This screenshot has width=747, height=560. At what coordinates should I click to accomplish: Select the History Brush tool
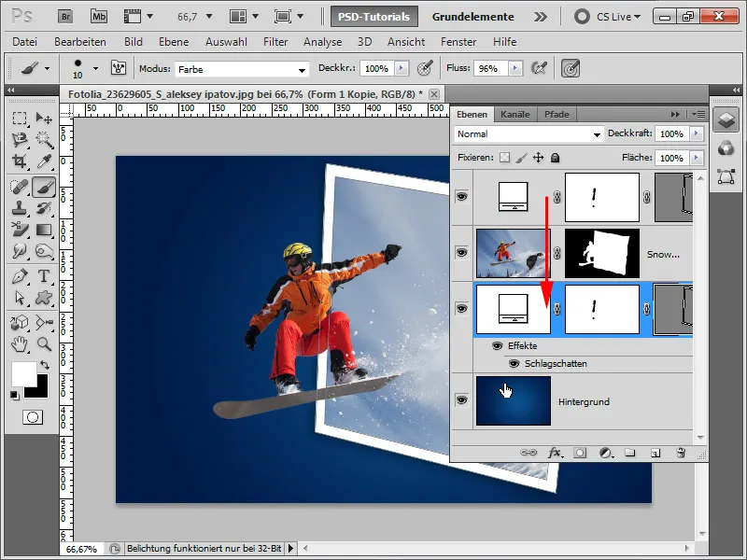click(44, 208)
